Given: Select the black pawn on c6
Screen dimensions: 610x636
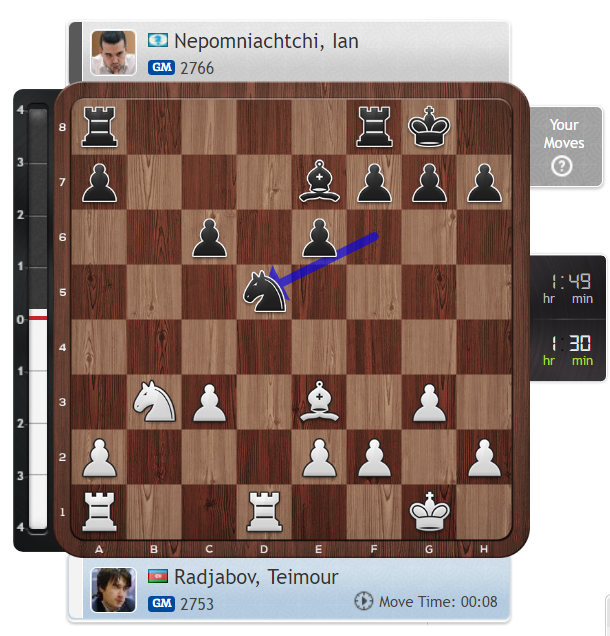Looking at the screenshot, I should [x=209, y=238].
